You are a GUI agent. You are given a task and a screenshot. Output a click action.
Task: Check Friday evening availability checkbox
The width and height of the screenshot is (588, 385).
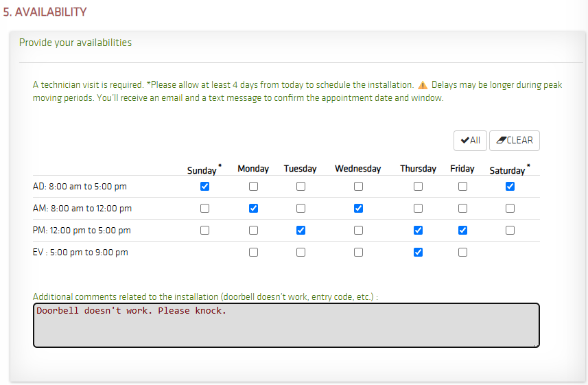coord(462,252)
